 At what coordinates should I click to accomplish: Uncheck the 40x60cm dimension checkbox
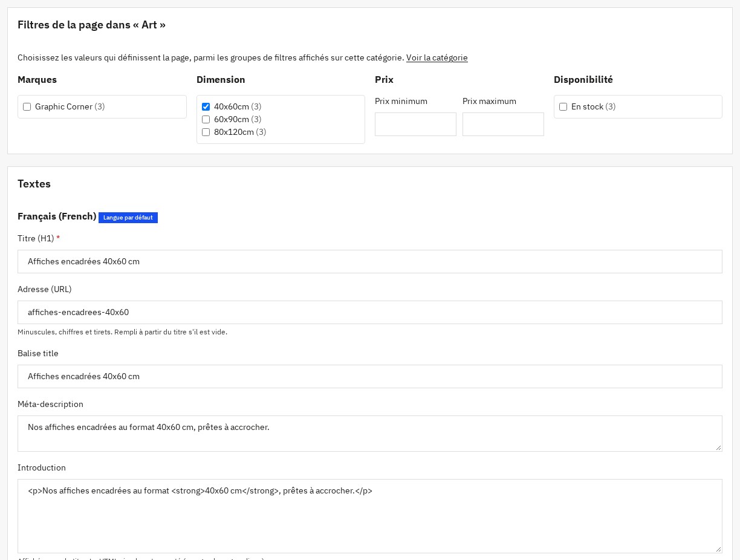coord(206,107)
